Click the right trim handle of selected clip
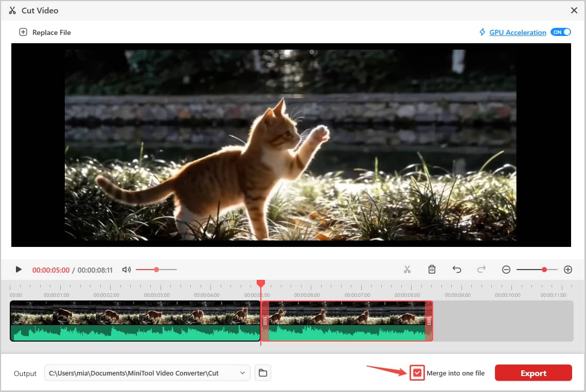The height and width of the screenshot is (392, 586). 429,321
